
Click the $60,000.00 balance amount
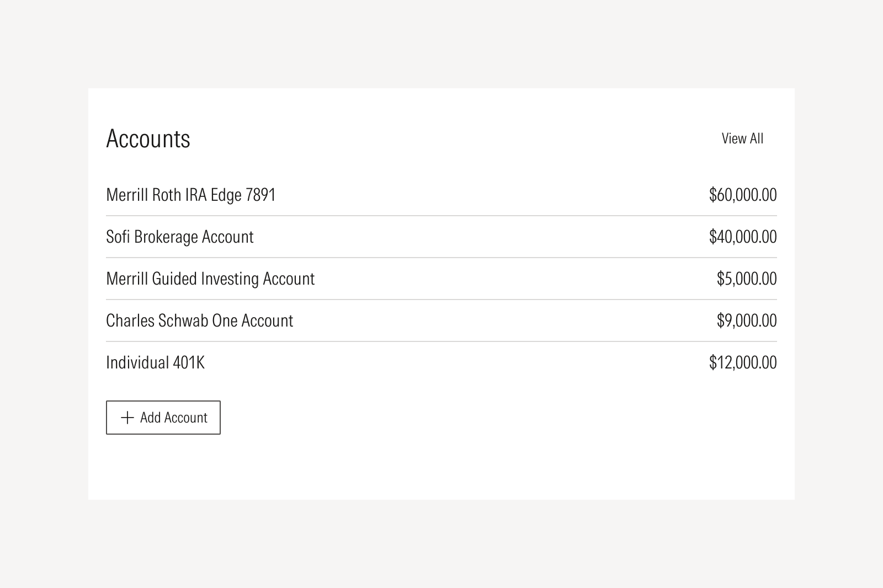click(x=742, y=195)
